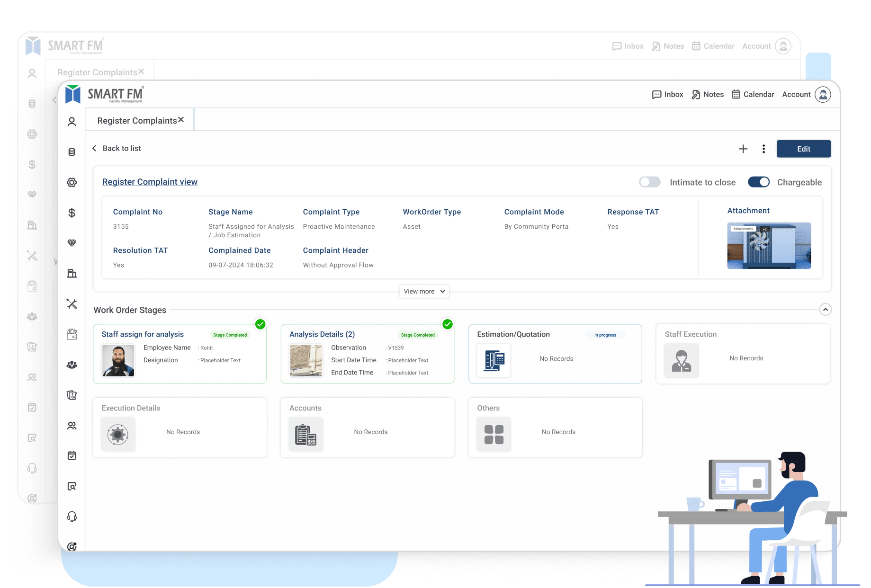Open the Attachment thumbnail image
The width and height of the screenshot is (871, 588).
tap(768, 245)
